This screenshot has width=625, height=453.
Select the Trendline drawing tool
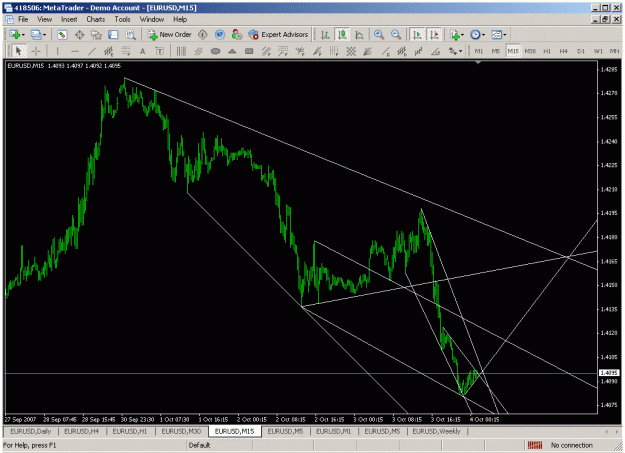click(92, 51)
